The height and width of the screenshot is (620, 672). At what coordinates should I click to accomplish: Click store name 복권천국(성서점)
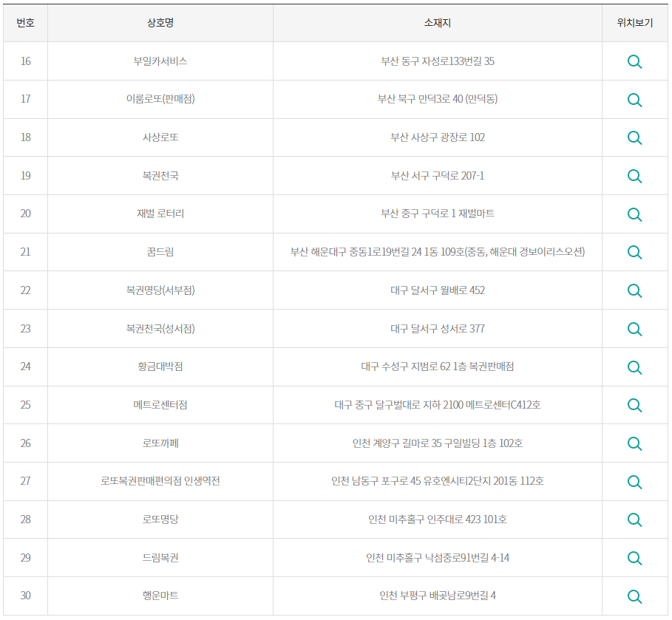[x=160, y=329]
